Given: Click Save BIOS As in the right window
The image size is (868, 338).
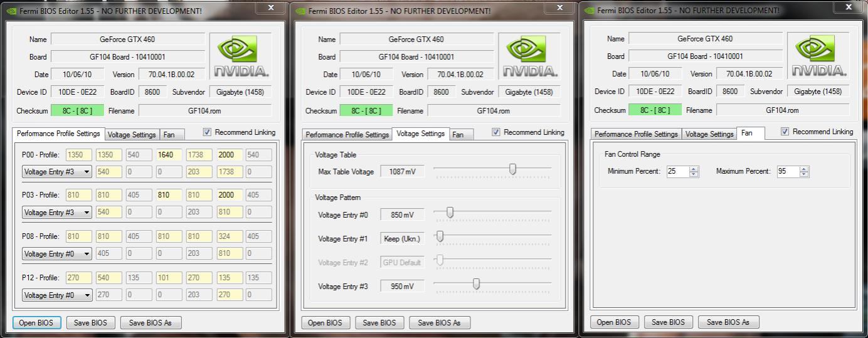Looking at the screenshot, I should pyautogui.click(x=728, y=322).
